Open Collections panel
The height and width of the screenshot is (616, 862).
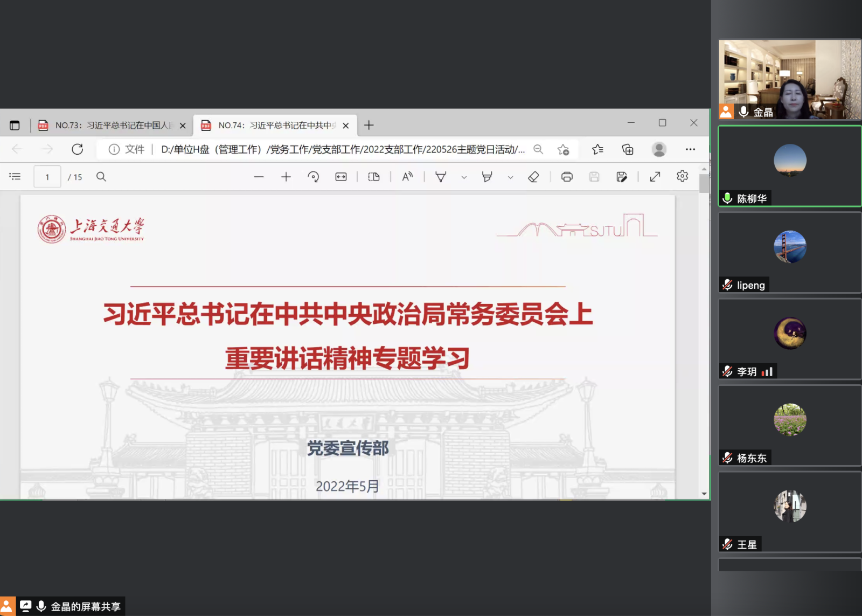pyautogui.click(x=628, y=149)
